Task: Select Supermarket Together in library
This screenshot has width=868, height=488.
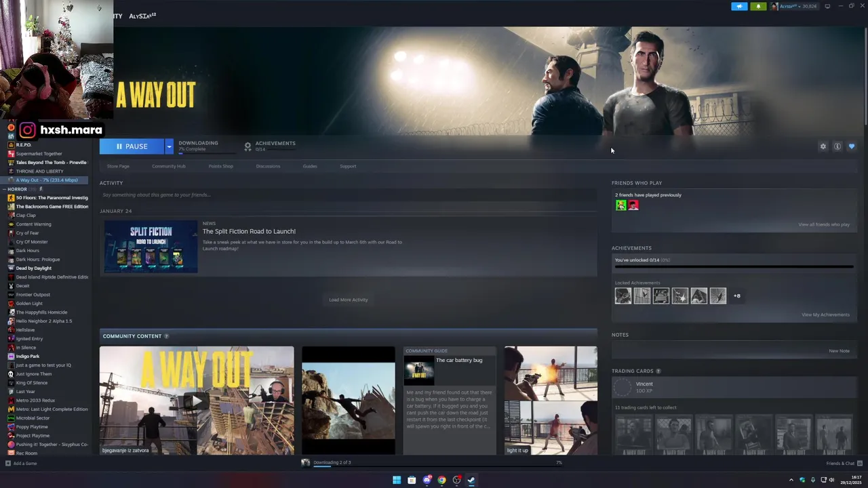Action: (x=39, y=154)
